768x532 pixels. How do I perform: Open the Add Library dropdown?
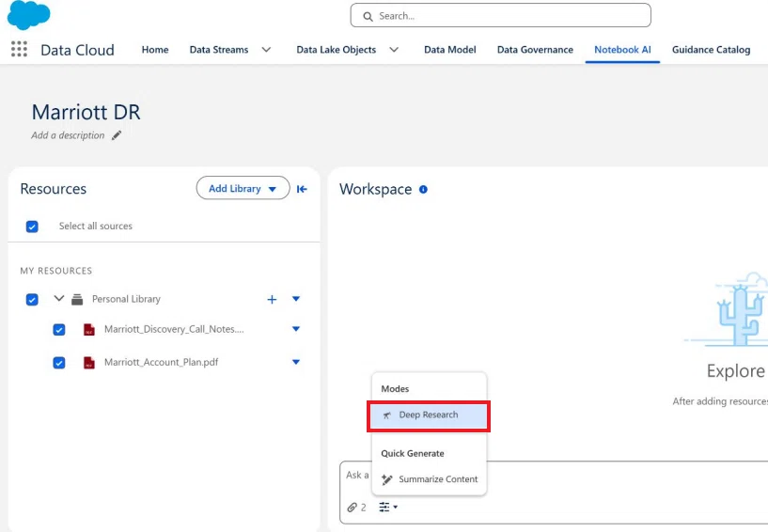point(243,188)
